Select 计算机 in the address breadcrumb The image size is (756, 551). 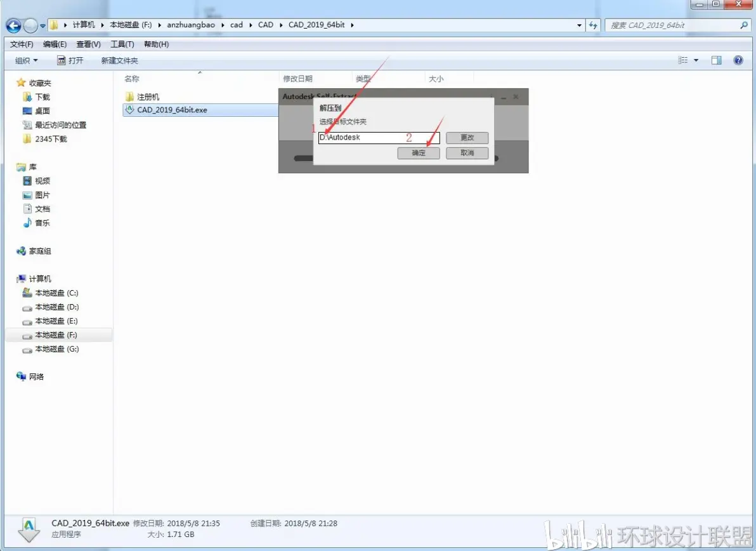84,25
